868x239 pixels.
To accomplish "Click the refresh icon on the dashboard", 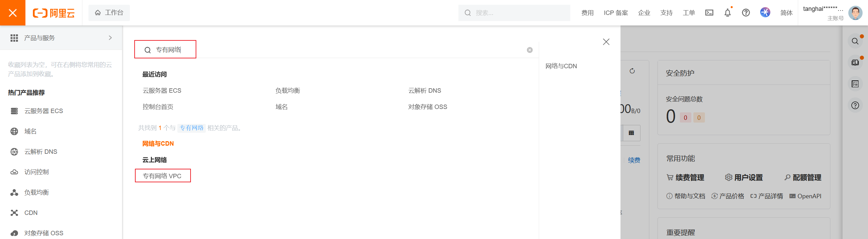I will click(632, 71).
